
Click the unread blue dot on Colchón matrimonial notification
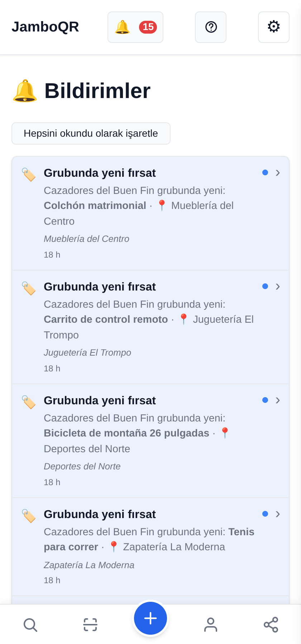point(265,172)
